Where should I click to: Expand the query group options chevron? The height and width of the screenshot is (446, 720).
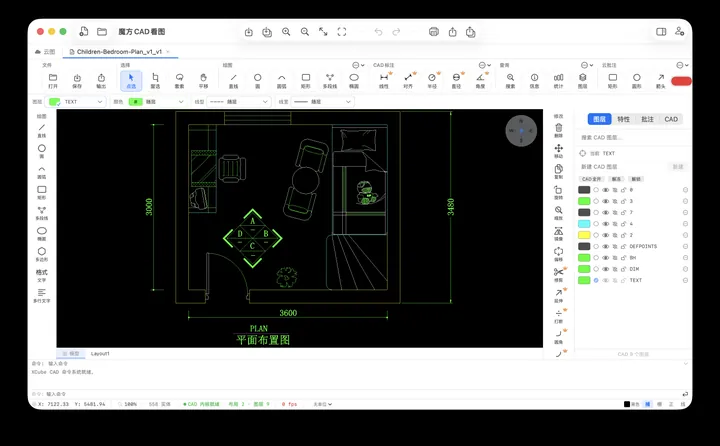click(x=587, y=65)
